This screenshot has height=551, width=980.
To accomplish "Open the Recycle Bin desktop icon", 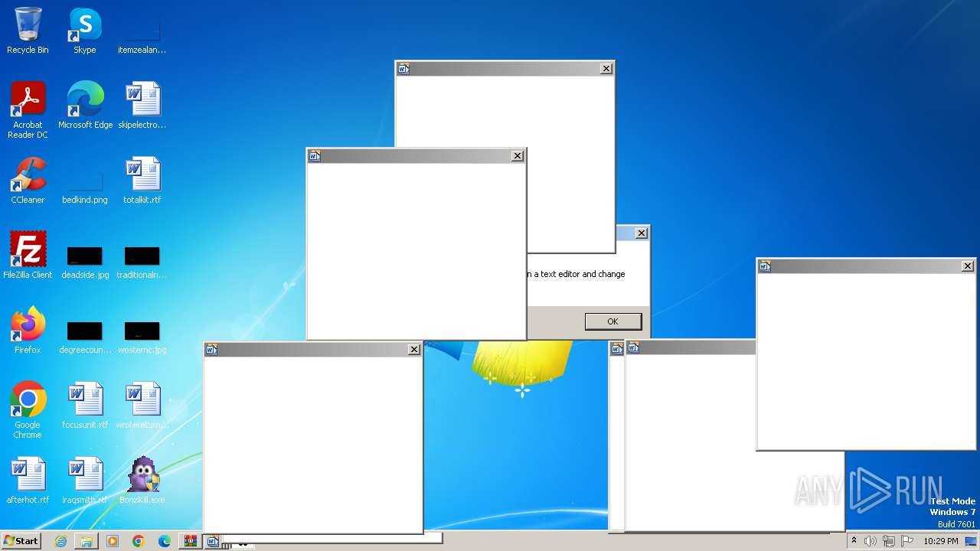I will (x=28, y=31).
